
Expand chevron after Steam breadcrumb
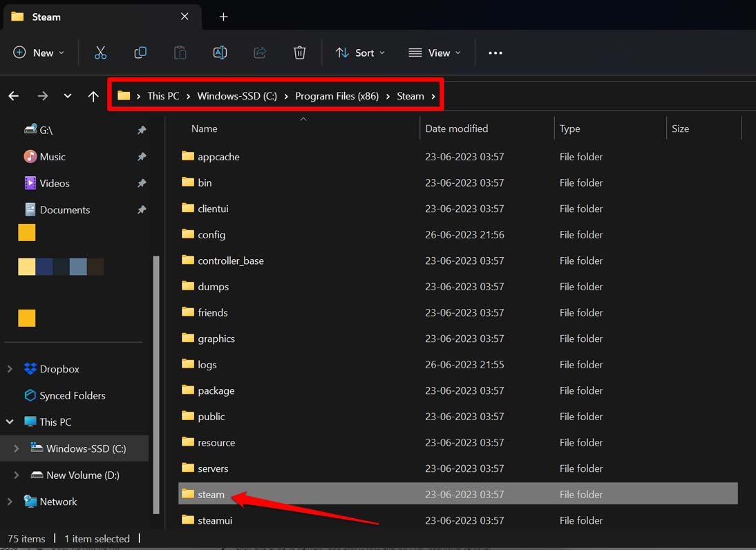433,97
